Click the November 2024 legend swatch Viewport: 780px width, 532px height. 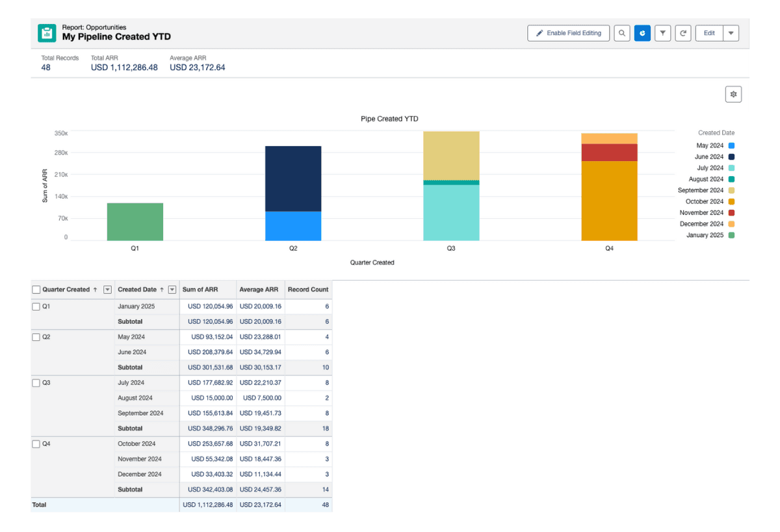click(731, 213)
